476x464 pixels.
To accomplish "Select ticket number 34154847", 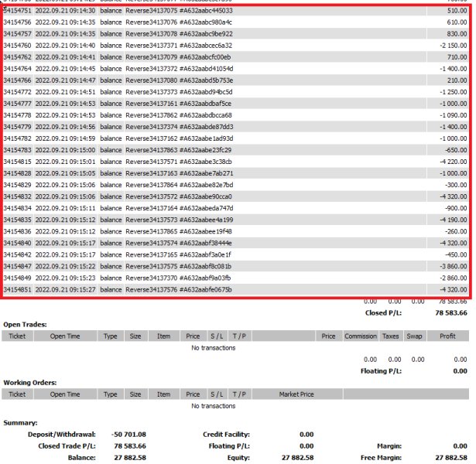I will point(17,266).
